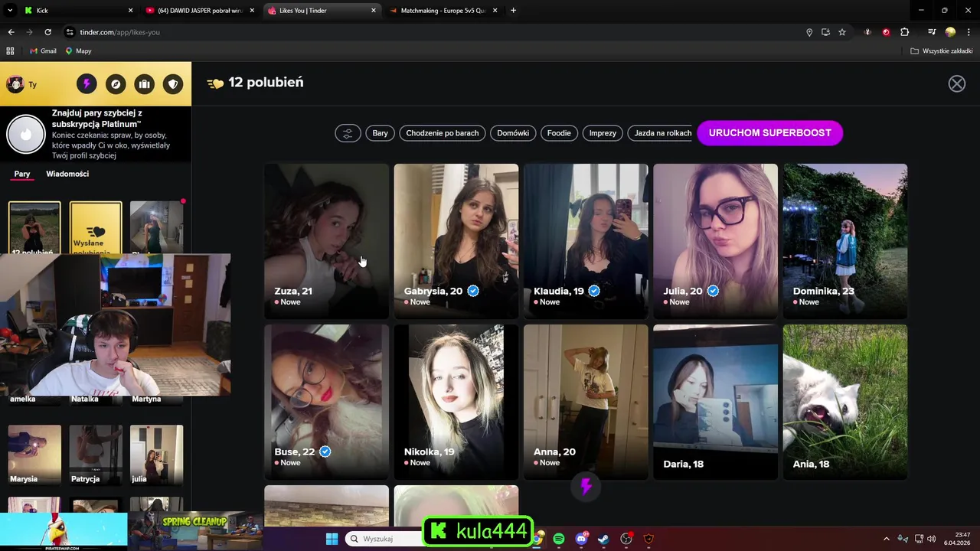The image size is (980, 551).
Task: Switch to the Wiadomości tab
Action: (67, 174)
